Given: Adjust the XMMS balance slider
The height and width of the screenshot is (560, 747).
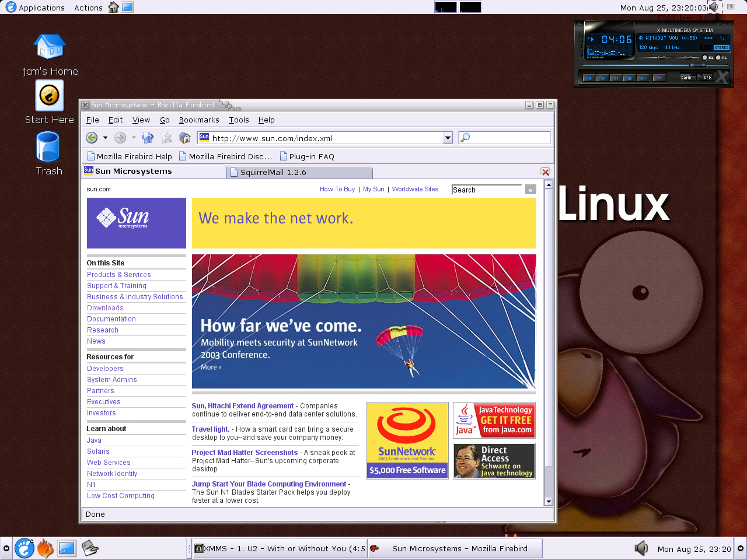Looking at the screenshot, I should (x=688, y=57).
